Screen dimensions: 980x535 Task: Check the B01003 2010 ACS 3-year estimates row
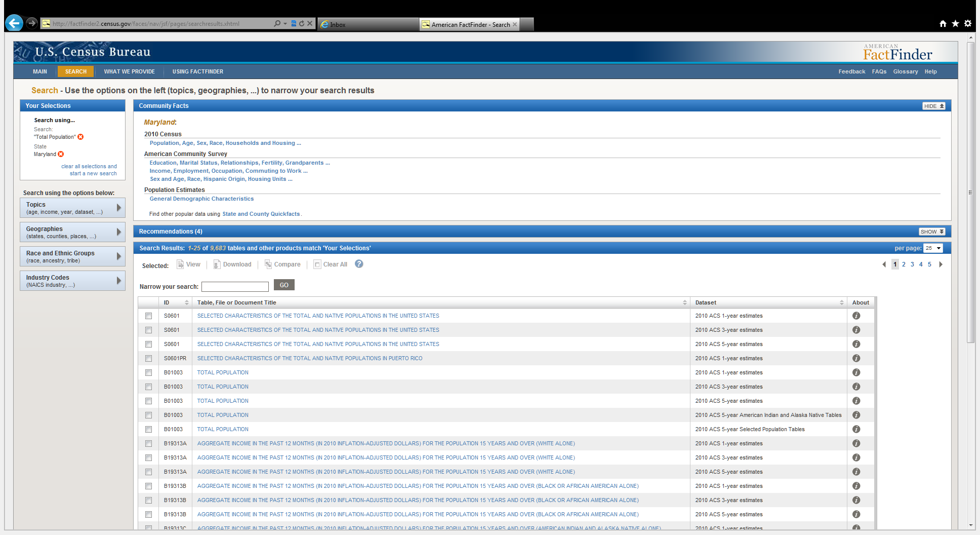[148, 387]
